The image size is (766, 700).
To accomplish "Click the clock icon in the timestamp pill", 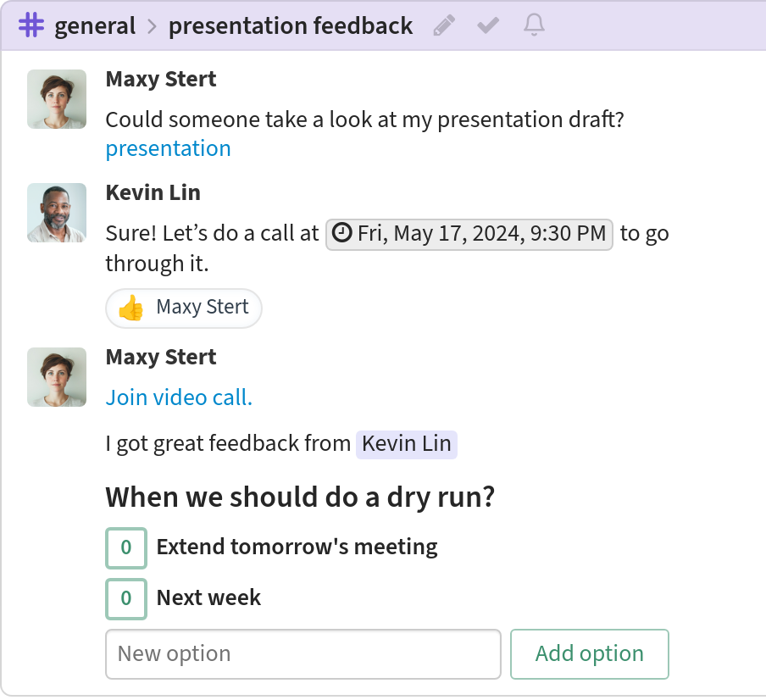I will pos(341,233).
